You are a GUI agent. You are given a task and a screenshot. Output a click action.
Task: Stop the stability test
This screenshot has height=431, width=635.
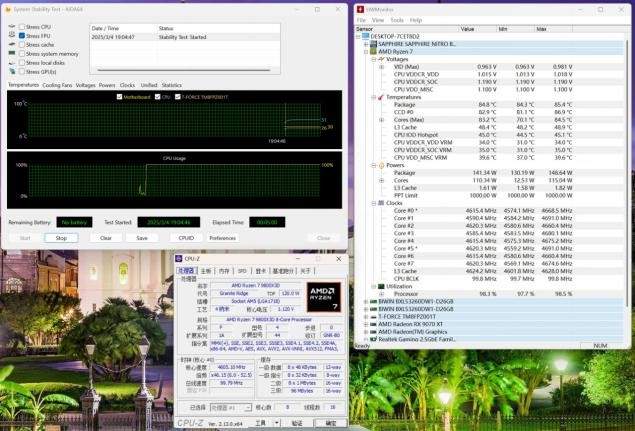click(x=61, y=238)
